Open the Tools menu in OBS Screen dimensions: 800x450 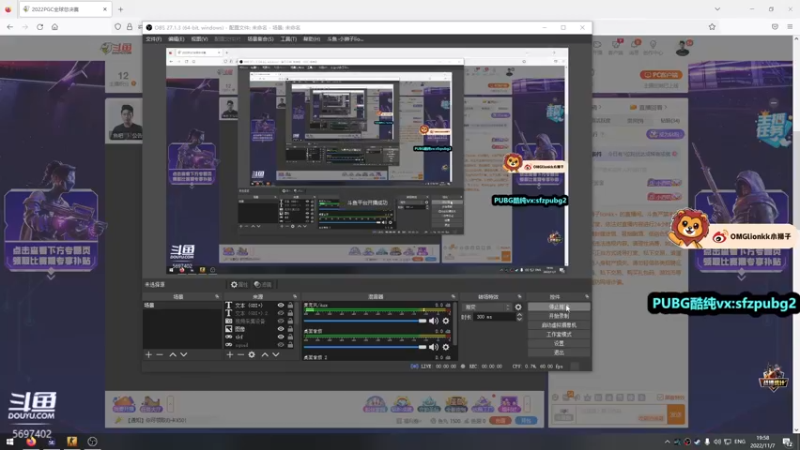pos(288,39)
